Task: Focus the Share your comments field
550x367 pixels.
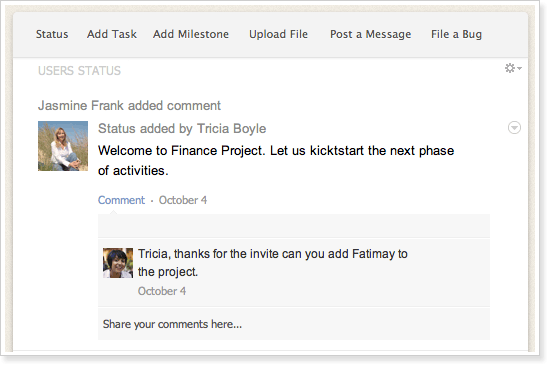Action: (294, 324)
